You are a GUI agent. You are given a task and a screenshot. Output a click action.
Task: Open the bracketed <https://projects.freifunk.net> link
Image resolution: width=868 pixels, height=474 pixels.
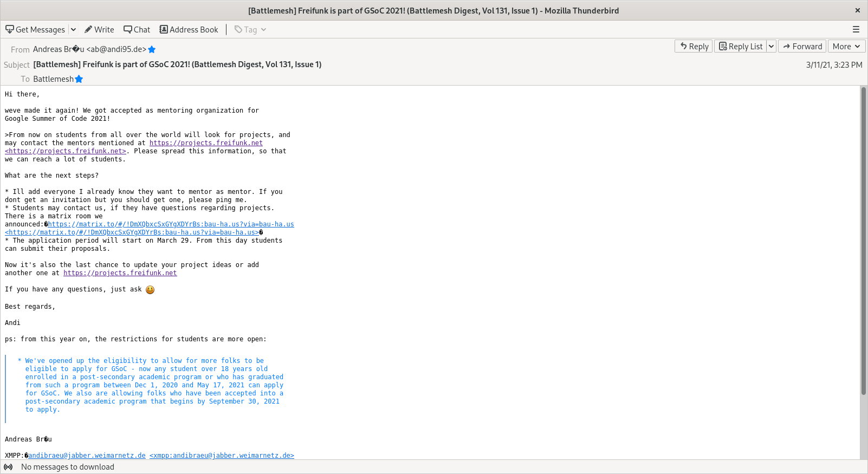click(x=66, y=151)
